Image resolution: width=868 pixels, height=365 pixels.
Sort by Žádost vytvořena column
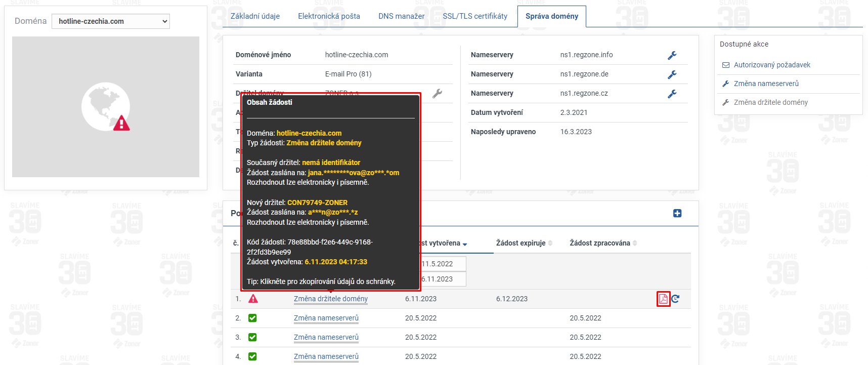pos(442,244)
